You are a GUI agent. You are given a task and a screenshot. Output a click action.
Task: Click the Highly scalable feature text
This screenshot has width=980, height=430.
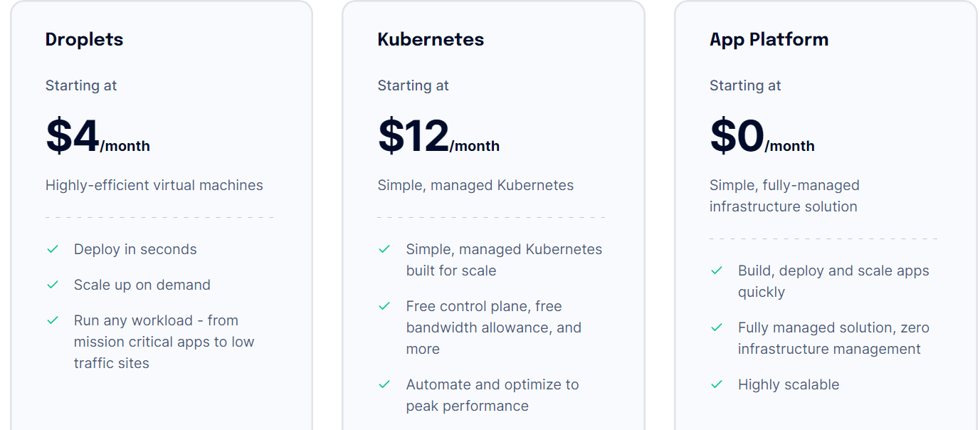[789, 384]
